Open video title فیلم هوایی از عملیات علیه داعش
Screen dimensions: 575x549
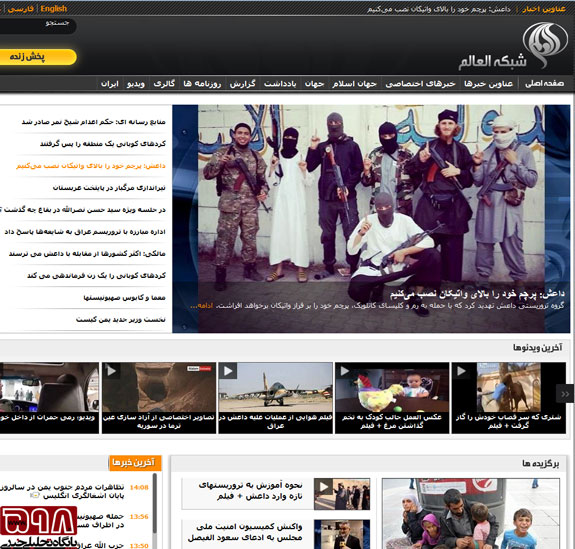tap(275, 421)
